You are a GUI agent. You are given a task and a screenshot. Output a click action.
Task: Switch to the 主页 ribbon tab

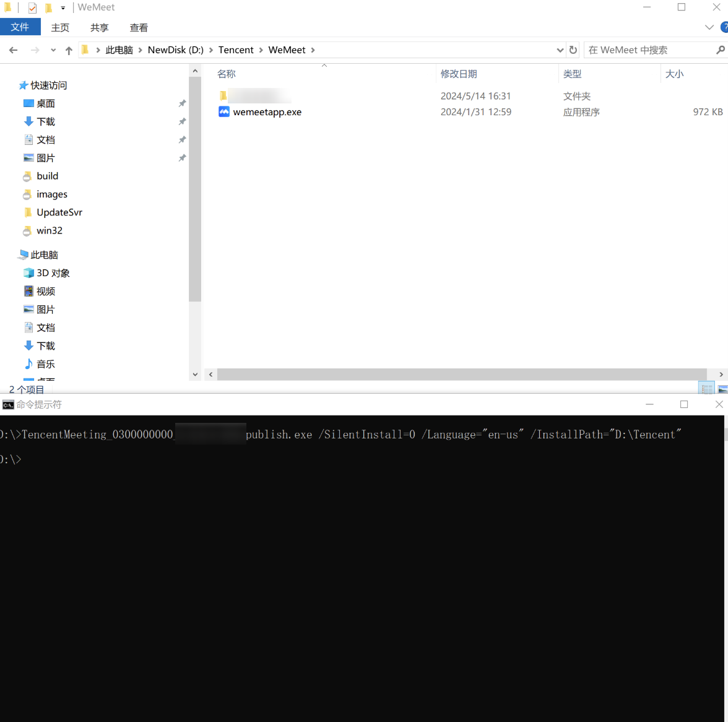[x=60, y=27]
